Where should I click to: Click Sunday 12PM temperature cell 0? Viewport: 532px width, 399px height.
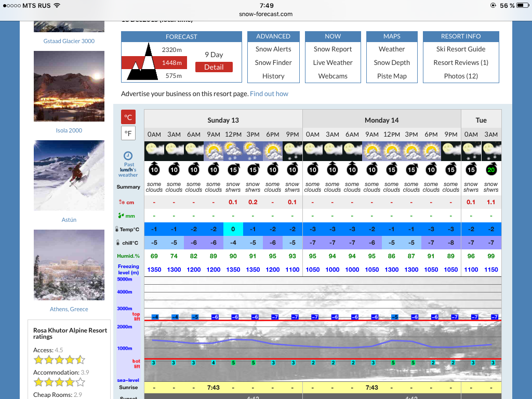[x=233, y=229]
